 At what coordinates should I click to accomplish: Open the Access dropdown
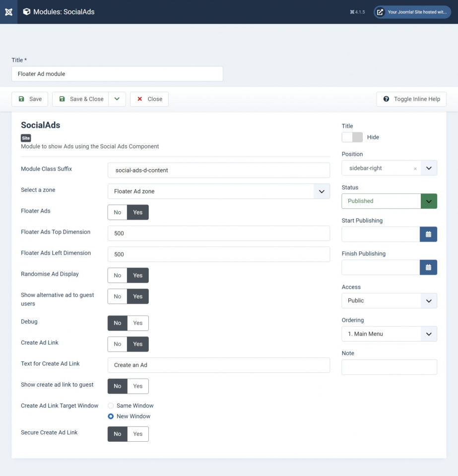tap(389, 300)
